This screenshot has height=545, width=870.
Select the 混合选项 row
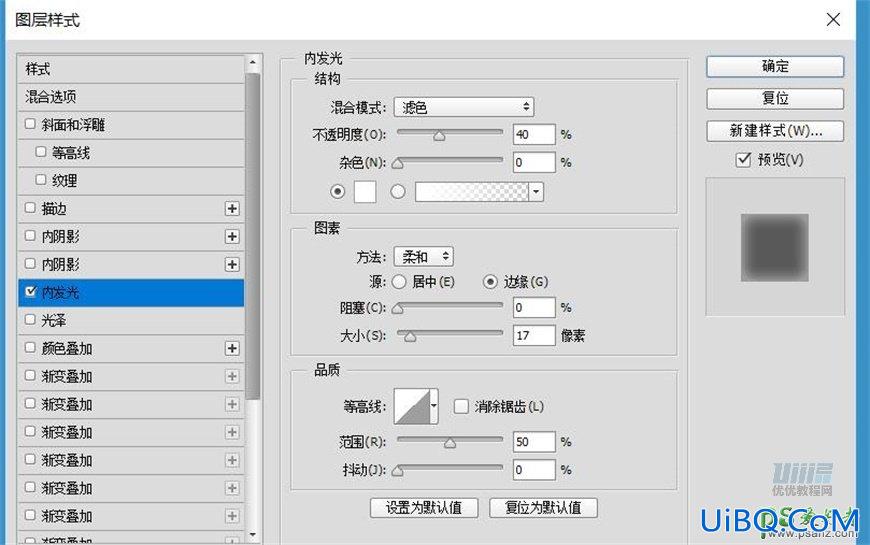(x=131, y=97)
